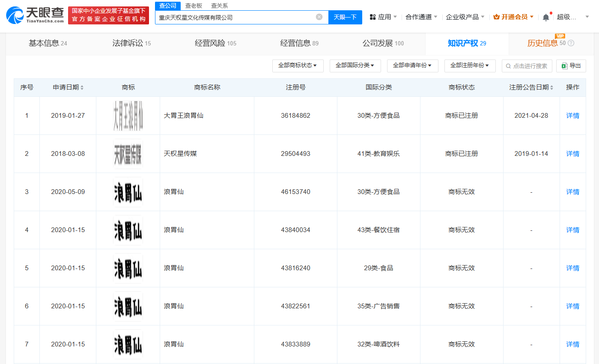Export table to Excel
Viewport: 599px width, 364px height.
point(571,66)
